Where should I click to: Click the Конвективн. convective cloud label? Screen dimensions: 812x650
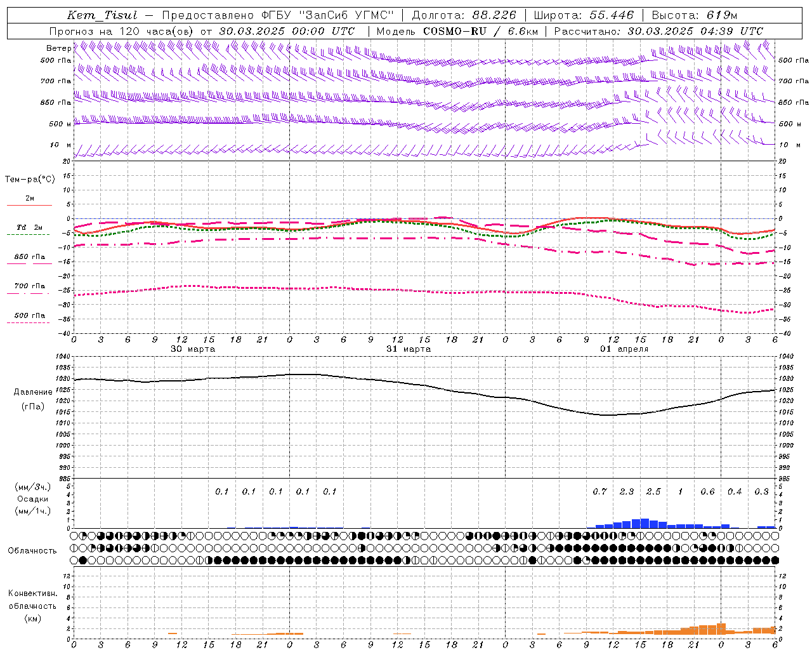pyautogui.click(x=32, y=594)
